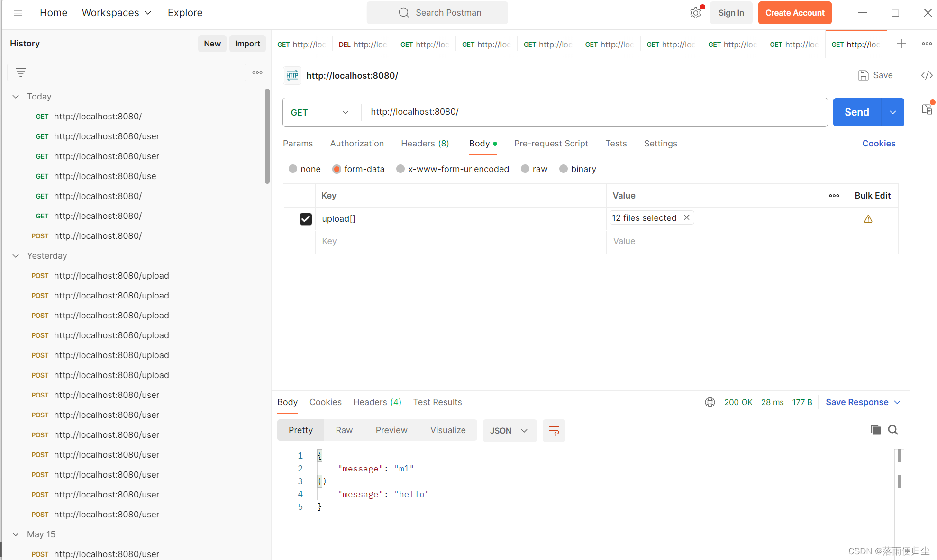Switch response view to Raw

[x=344, y=430]
